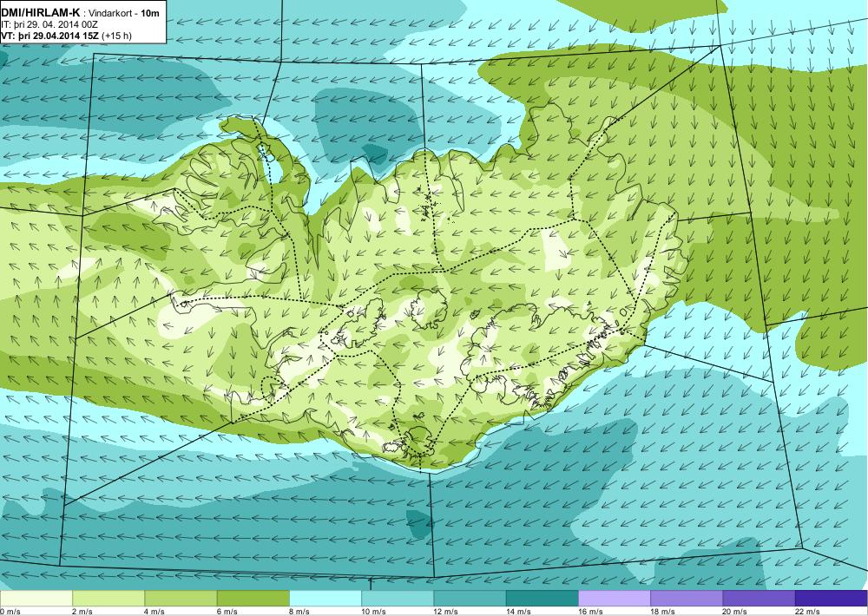Pick the 10–12 m/s turquoise legend swatch
Viewport: 868px width, 616px height.
tap(398, 599)
